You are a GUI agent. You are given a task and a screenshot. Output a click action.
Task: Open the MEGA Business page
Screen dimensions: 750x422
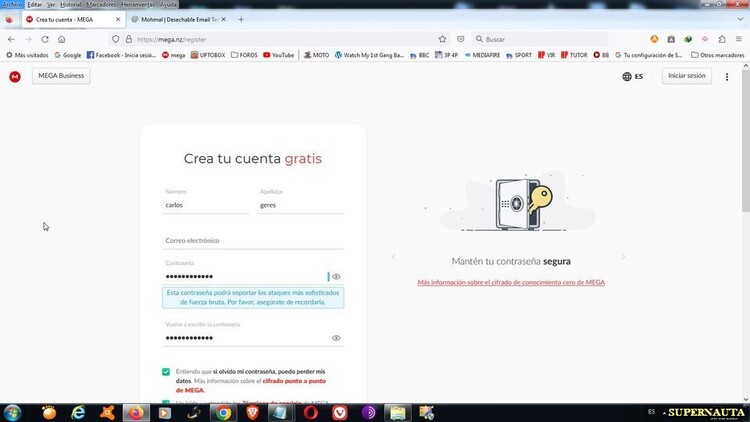pos(61,76)
